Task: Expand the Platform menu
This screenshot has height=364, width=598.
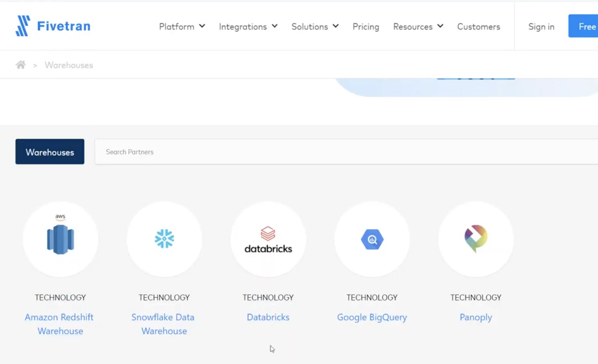Action: point(182,26)
